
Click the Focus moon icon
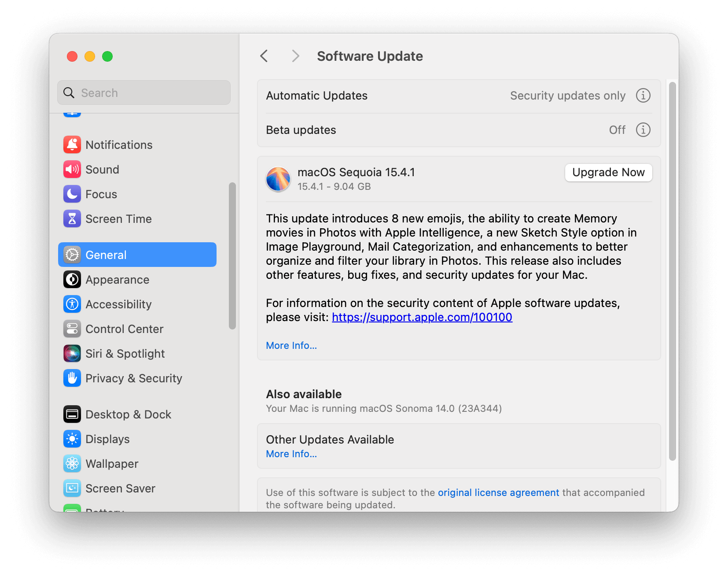[x=72, y=194]
